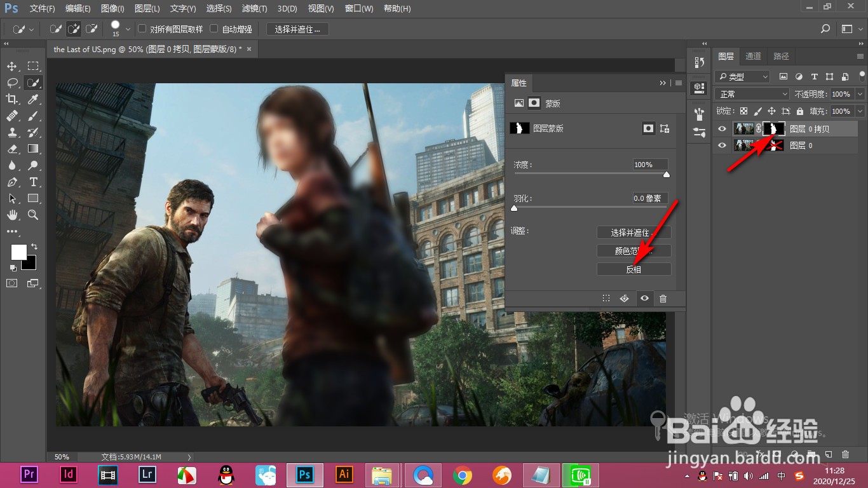This screenshot has height=488, width=868.
Task: Choose Add to Selection brush mode
Action: pyautogui.click(x=74, y=29)
